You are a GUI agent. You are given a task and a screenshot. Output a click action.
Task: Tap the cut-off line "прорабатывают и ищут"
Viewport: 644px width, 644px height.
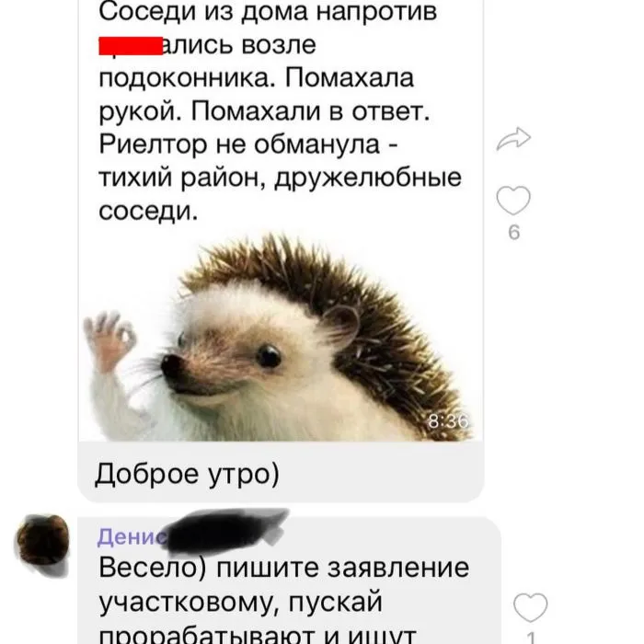[x=258, y=636]
